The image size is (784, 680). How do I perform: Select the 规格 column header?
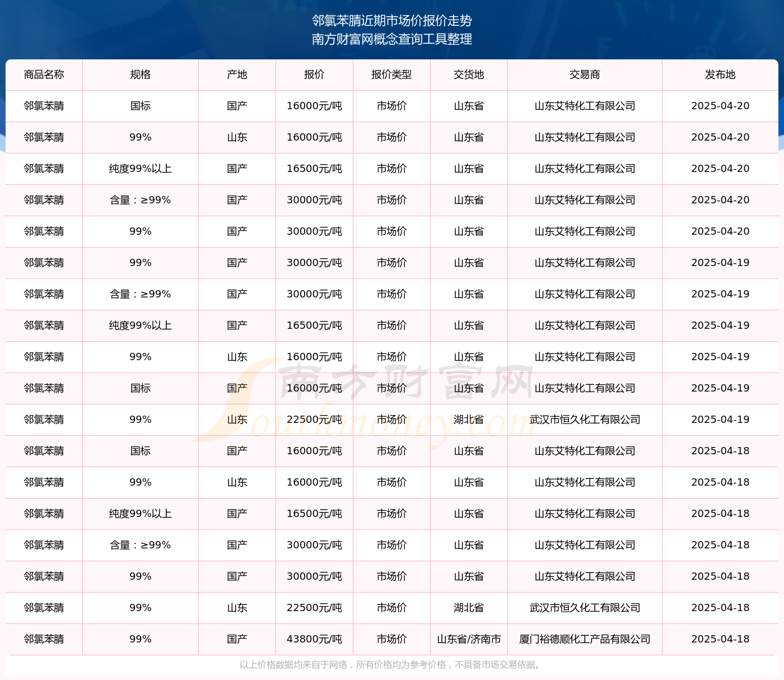tap(141, 74)
